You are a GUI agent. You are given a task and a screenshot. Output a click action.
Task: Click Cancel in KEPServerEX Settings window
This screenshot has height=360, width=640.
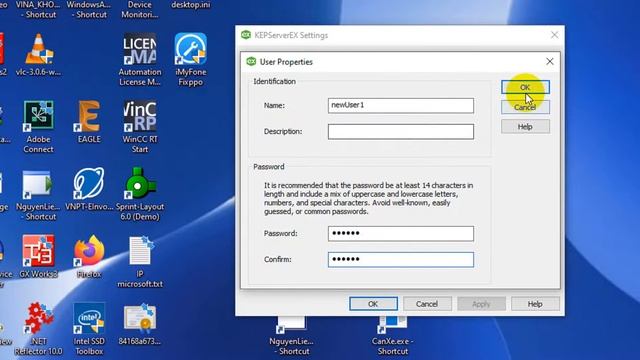pyautogui.click(x=427, y=304)
